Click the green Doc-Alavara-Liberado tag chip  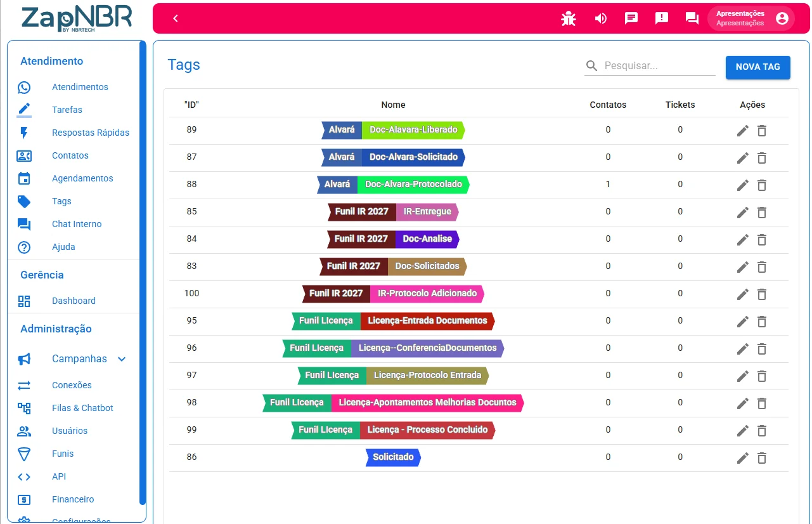pyautogui.click(x=413, y=130)
